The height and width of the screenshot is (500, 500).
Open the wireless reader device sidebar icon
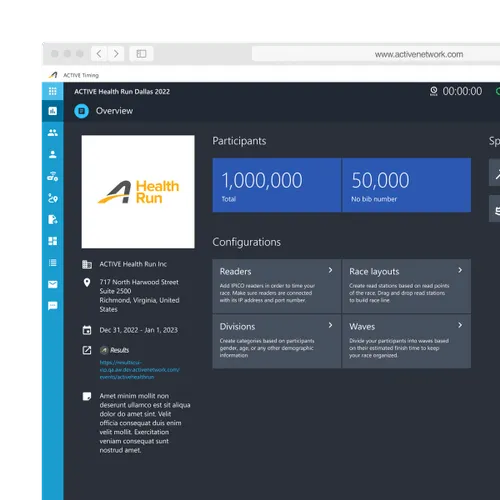tap(53, 176)
